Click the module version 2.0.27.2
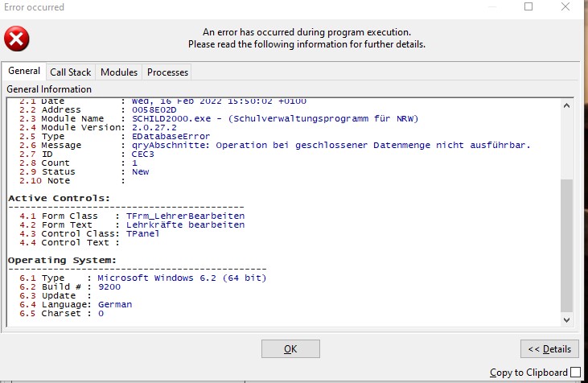Image resolution: width=588 pixels, height=383 pixels. [154, 128]
